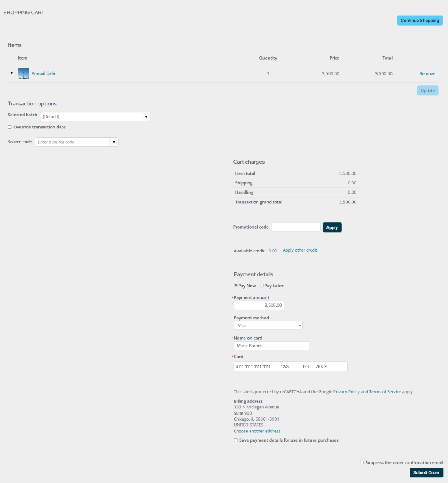
Task: Open the Payment method Visa dropdown
Action: (268, 325)
